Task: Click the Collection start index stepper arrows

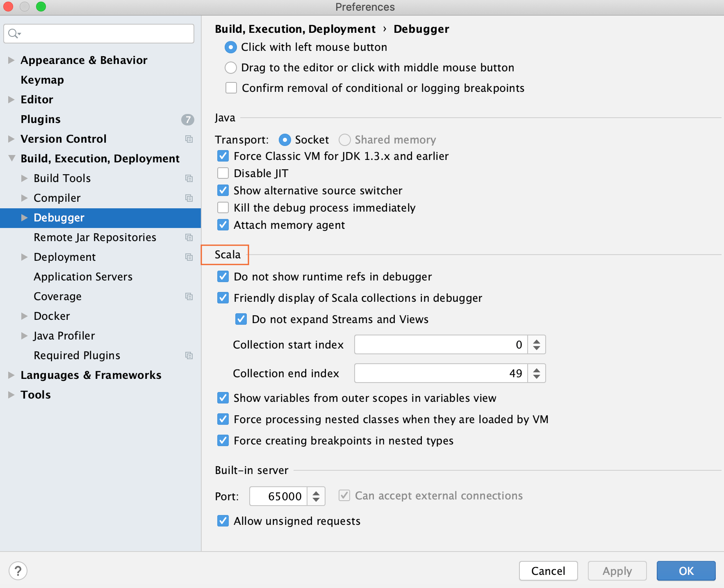Action: click(x=537, y=345)
